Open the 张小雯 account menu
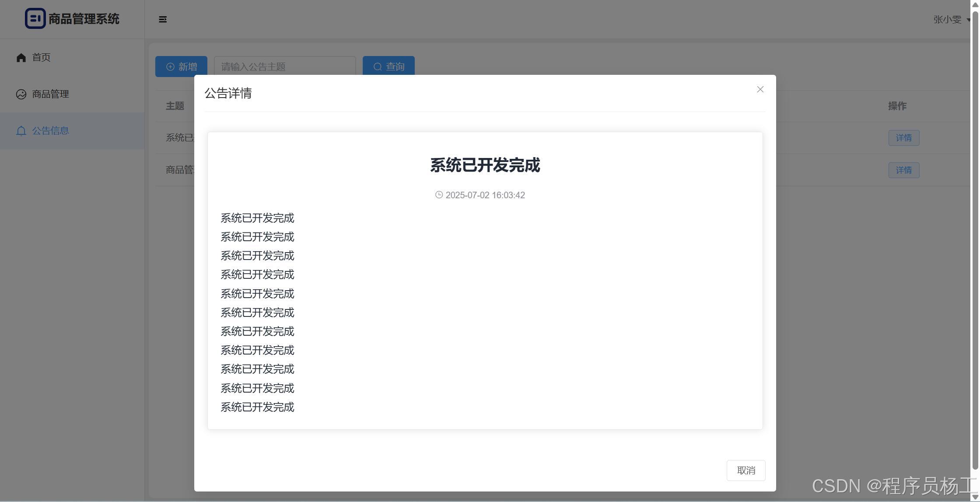 (947, 20)
